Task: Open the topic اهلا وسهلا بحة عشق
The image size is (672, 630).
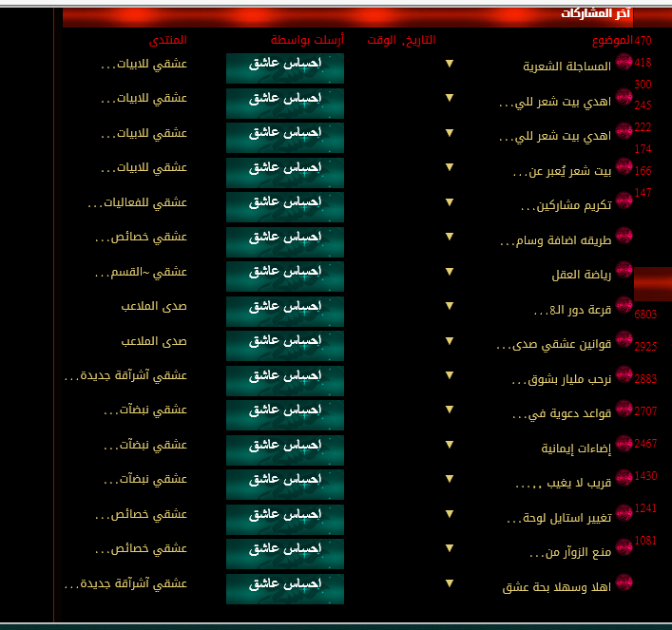Action: (x=556, y=587)
